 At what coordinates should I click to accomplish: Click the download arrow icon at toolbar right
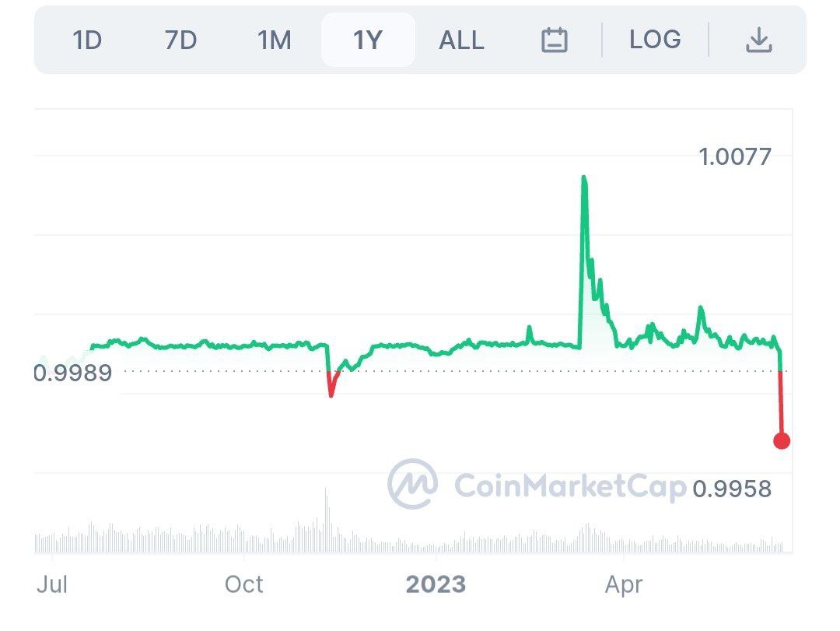point(759,40)
